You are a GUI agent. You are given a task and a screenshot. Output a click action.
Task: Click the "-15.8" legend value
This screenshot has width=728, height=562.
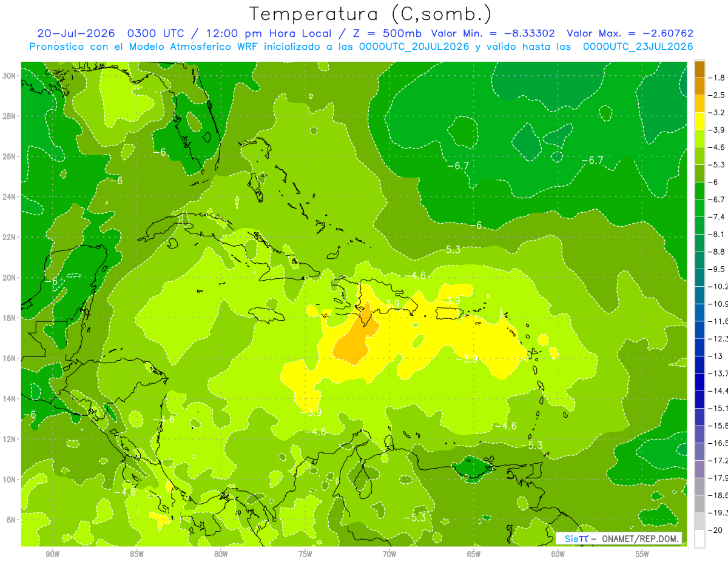tap(718, 426)
